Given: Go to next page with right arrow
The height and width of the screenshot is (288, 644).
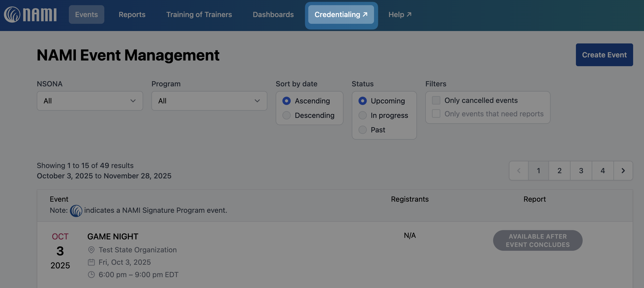Looking at the screenshot, I should pos(623,171).
